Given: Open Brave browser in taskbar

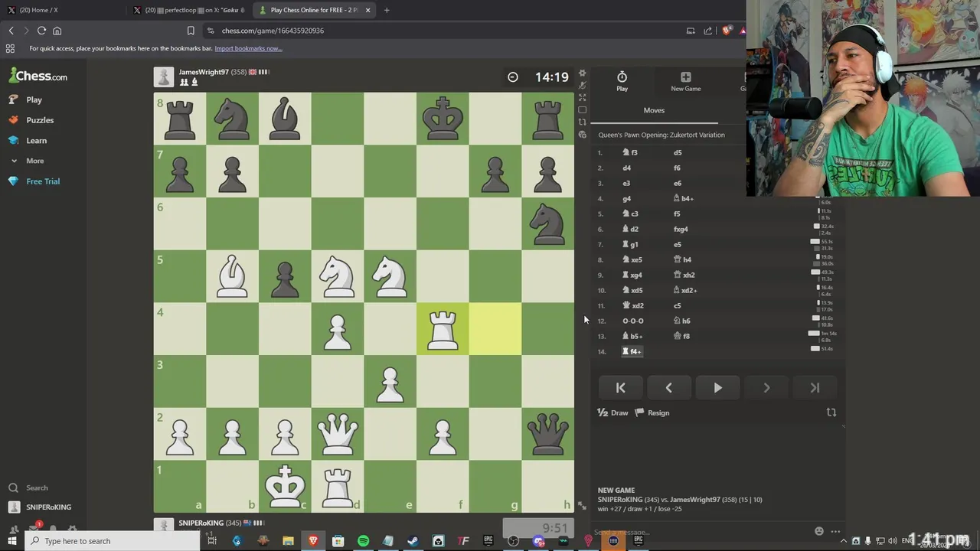Looking at the screenshot, I should click(313, 541).
